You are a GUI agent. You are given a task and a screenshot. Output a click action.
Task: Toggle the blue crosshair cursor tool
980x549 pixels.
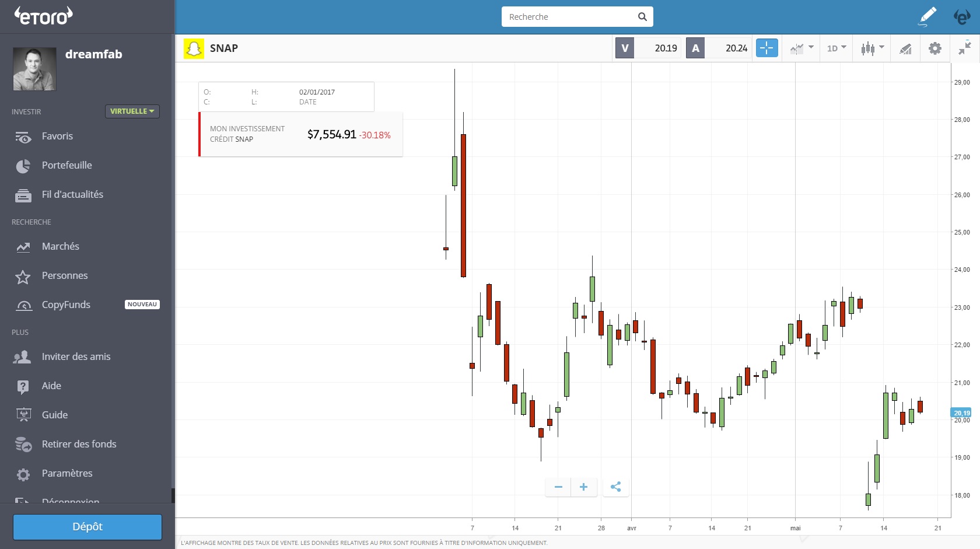tap(767, 48)
